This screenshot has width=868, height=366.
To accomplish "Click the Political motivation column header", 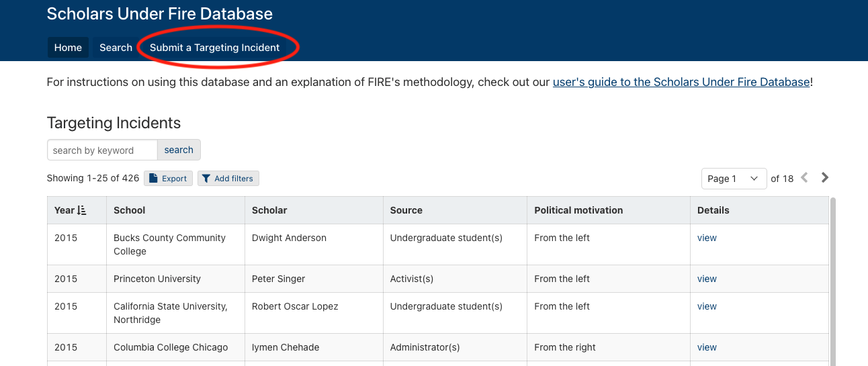I will (578, 210).
